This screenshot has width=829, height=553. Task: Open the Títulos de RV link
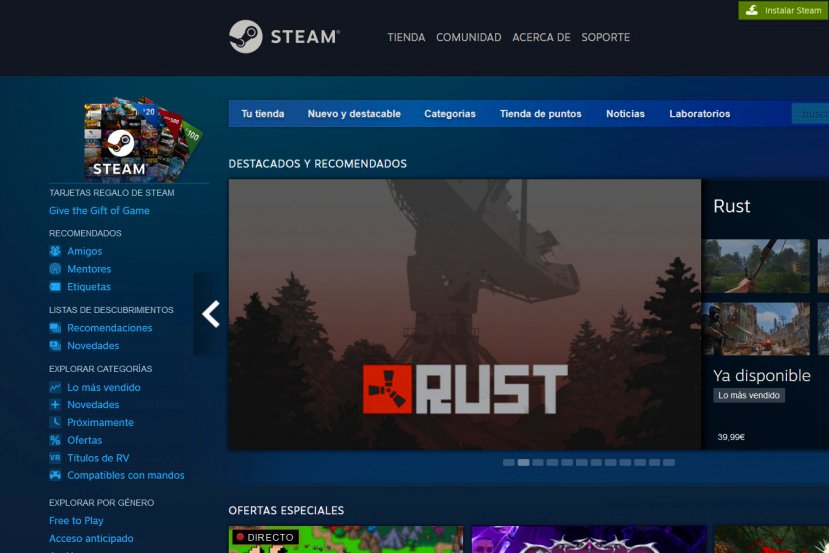[98, 458]
